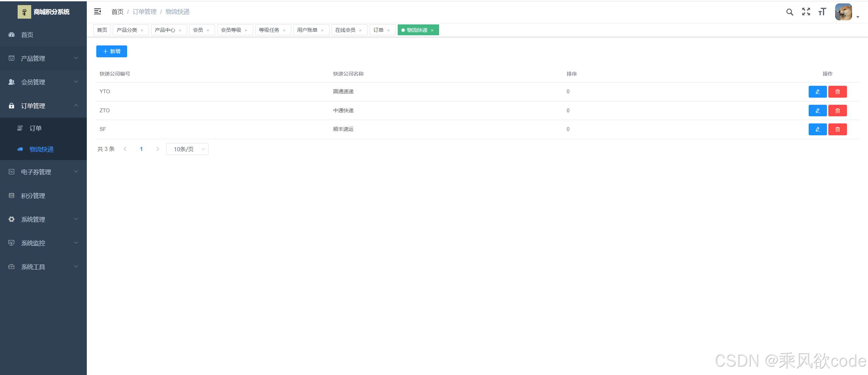Select 订单 submenu item in sidebar
The image size is (868, 375).
coord(36,128)
